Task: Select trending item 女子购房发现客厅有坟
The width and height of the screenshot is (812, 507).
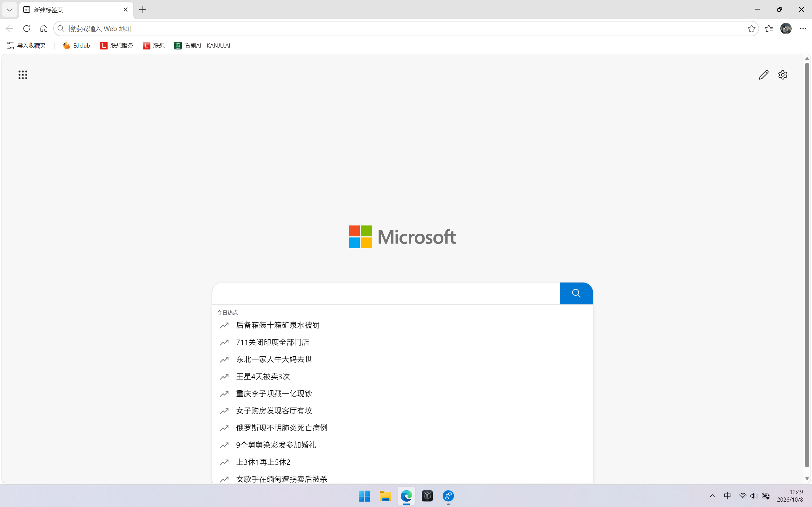Action: point(403,411)
